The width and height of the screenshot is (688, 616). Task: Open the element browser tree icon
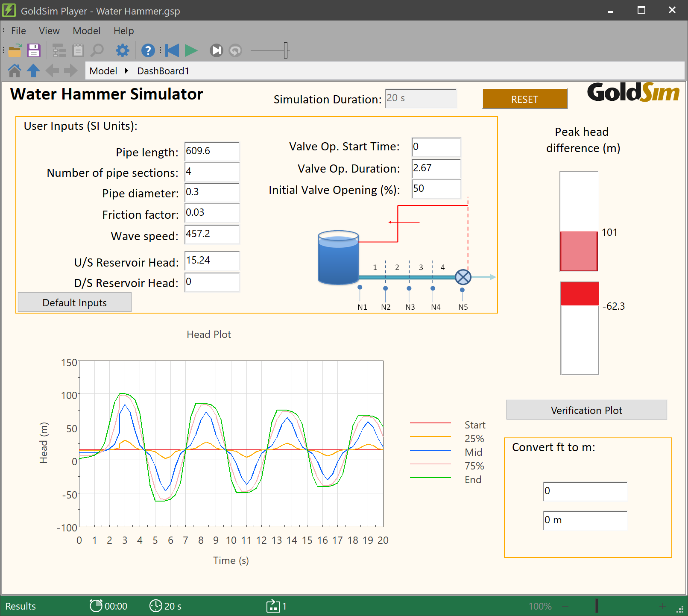(59, 50)
